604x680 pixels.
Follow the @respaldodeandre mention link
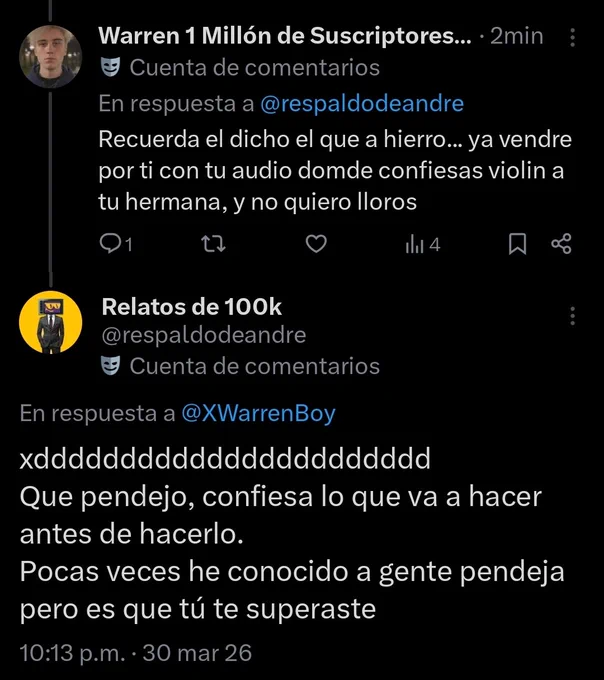click(x=362, y=104)
